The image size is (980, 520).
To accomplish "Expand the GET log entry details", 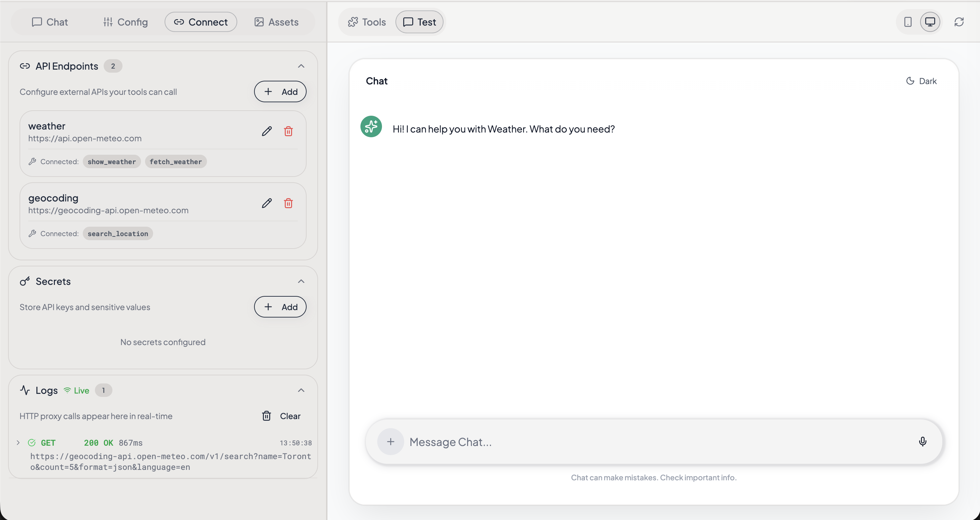I will coord(18,442).
